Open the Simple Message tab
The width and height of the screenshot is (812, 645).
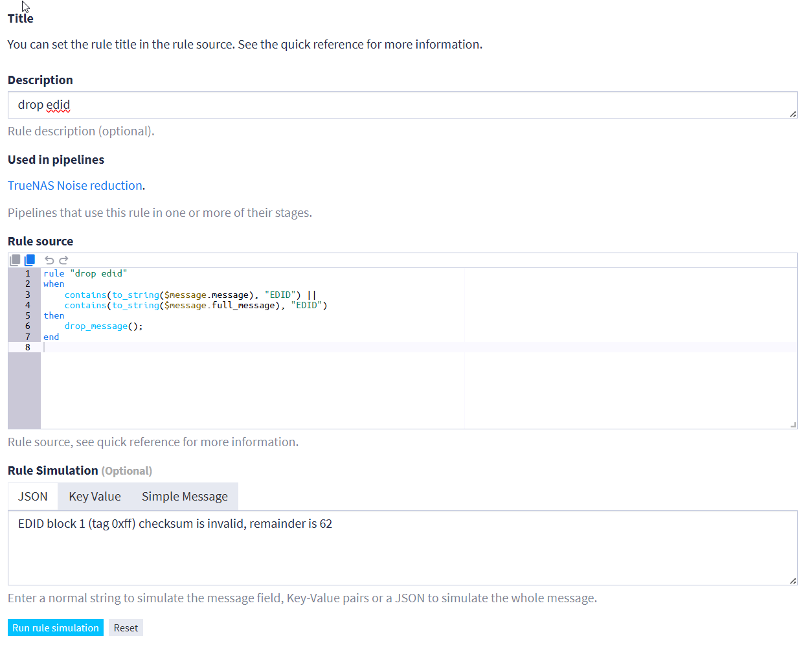click(x=185, y=497)
